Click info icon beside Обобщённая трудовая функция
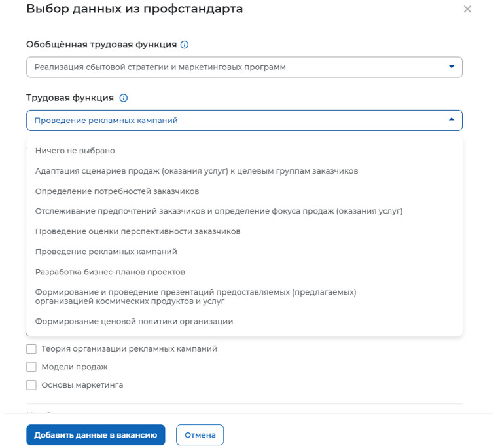498x448 pixels. [x=185, y=45]
